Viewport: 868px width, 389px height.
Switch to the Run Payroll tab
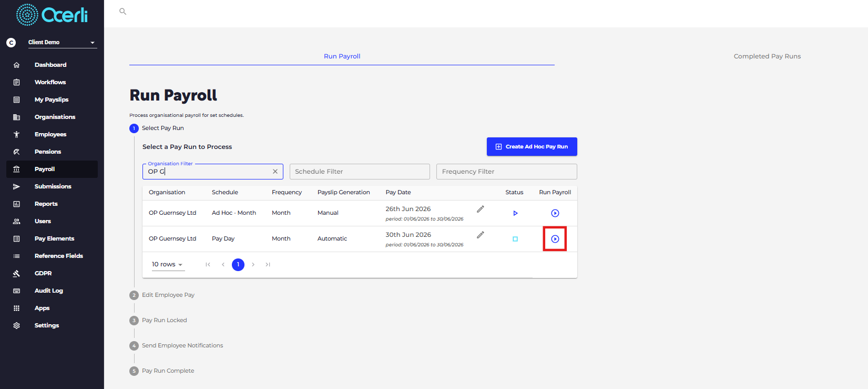pyautogui.click(x=342, y=56)
